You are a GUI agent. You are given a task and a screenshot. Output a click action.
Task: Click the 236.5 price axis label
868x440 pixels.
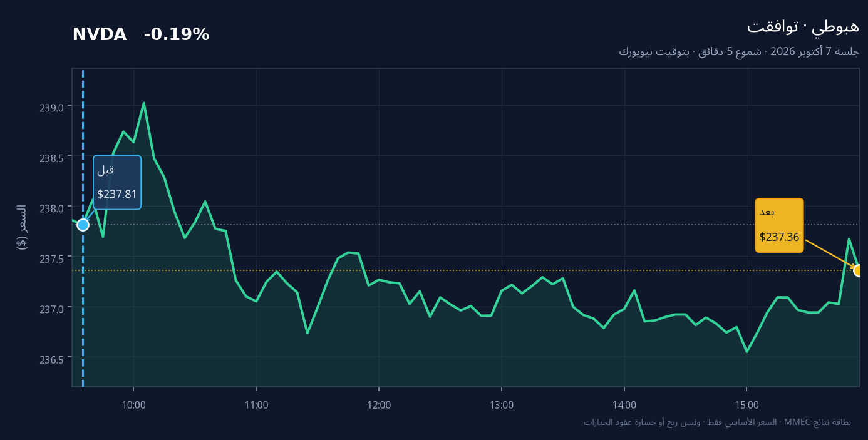click(x=51, y=359)
